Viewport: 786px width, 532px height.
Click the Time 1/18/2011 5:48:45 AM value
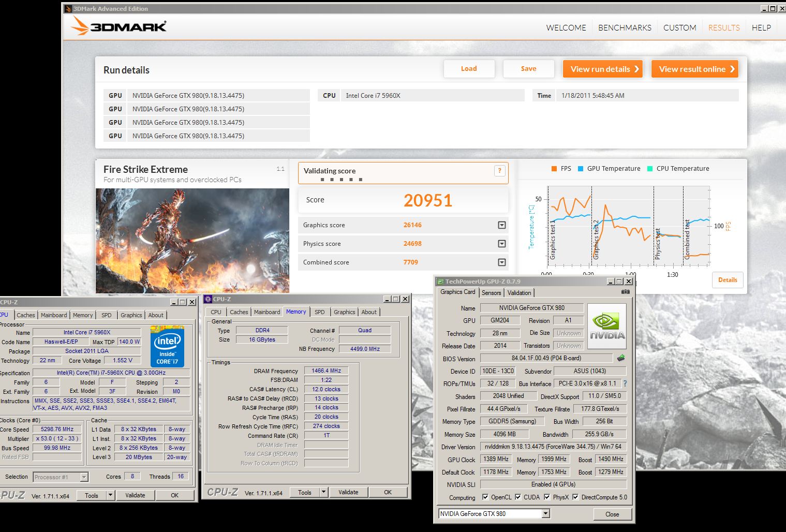pos(593,95)
